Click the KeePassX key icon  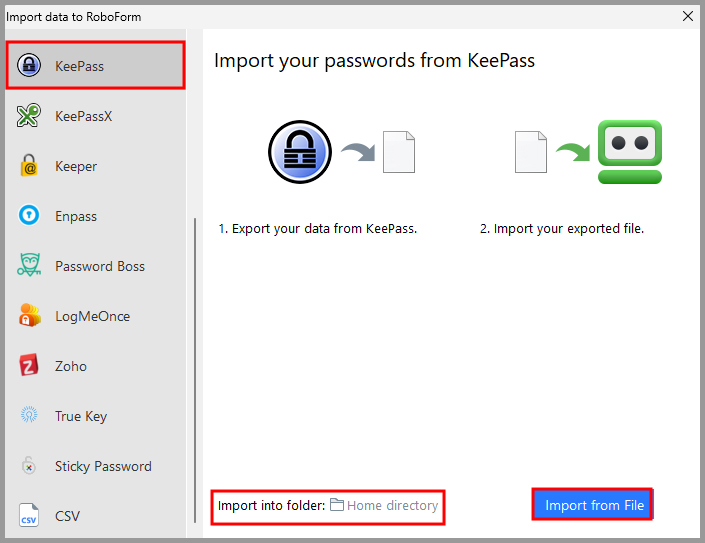click(29, 117)
